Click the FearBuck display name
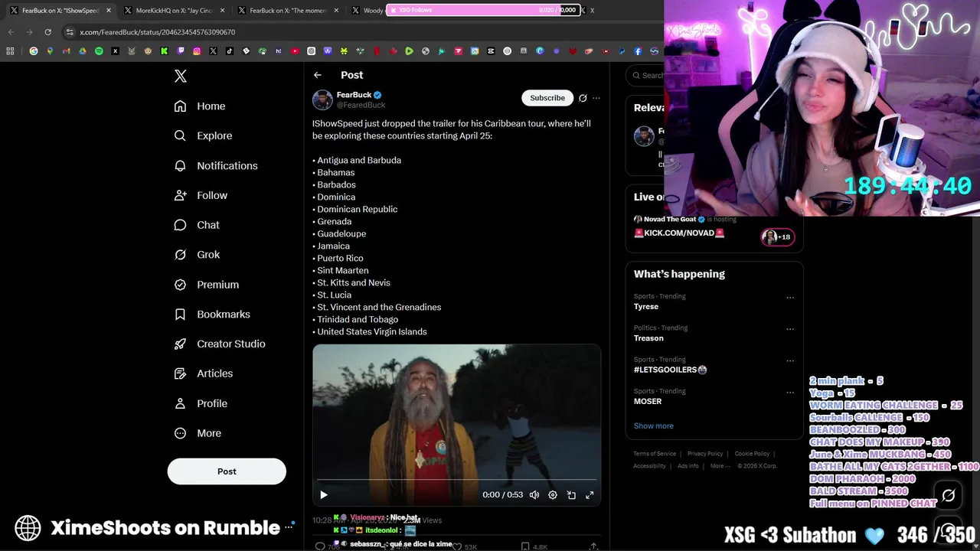 pos(354,95)
